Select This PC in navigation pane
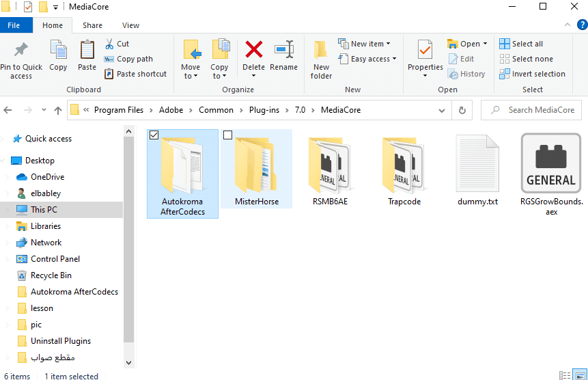The height and width of the screenshot is (380, 588). pyautogui.click(x=44, y=209)
